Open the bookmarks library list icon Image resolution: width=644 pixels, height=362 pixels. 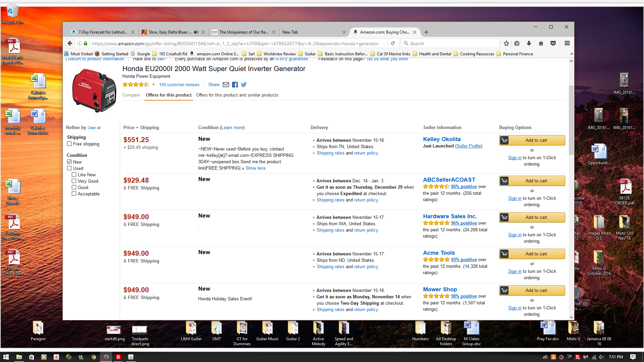point(517,43)
